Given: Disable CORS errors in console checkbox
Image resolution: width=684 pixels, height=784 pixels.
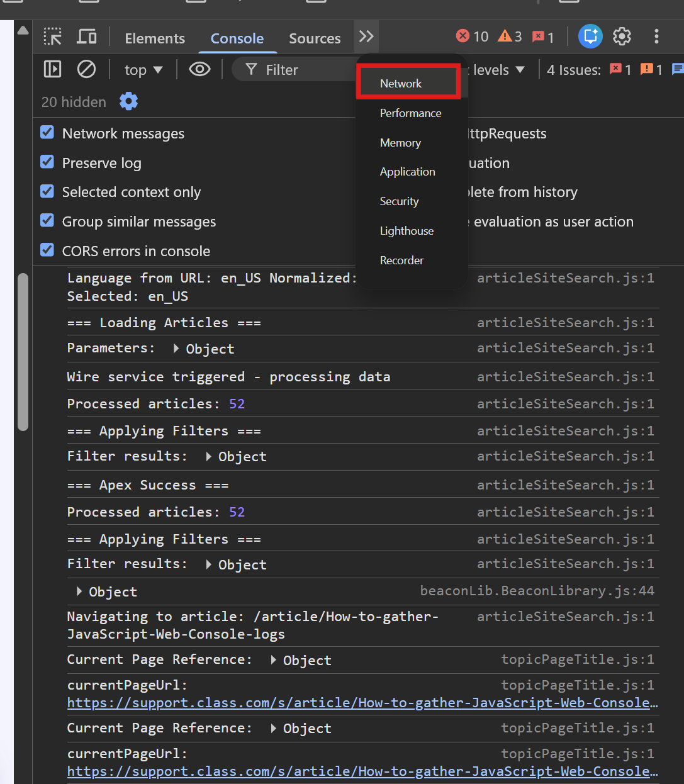Looking at the screenshot, I should coord(47,250).
